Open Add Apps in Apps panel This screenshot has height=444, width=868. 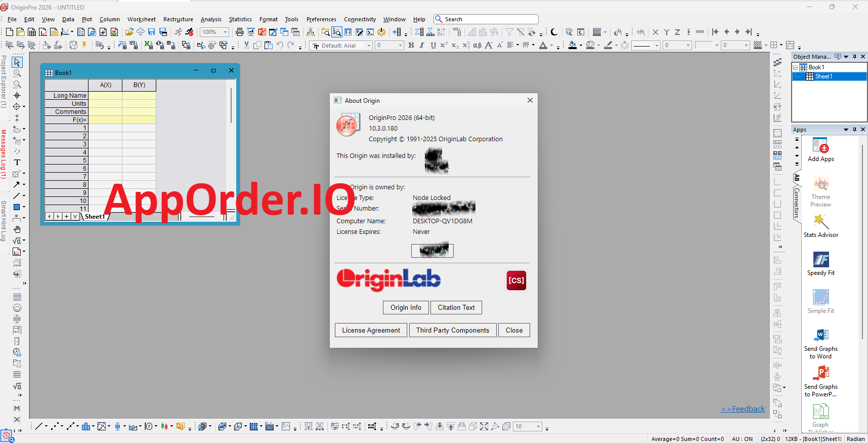[x=820, y=150]
